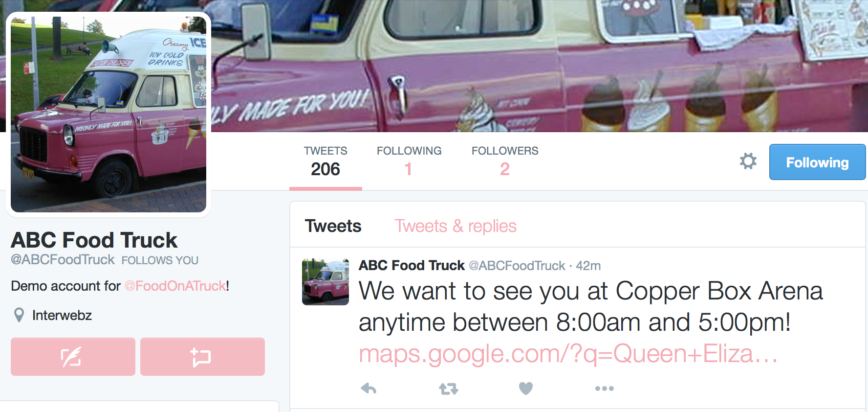The image size is (868, 412).
Task: Open the FOLLOWING 1 list
Action: pos(409,161)
